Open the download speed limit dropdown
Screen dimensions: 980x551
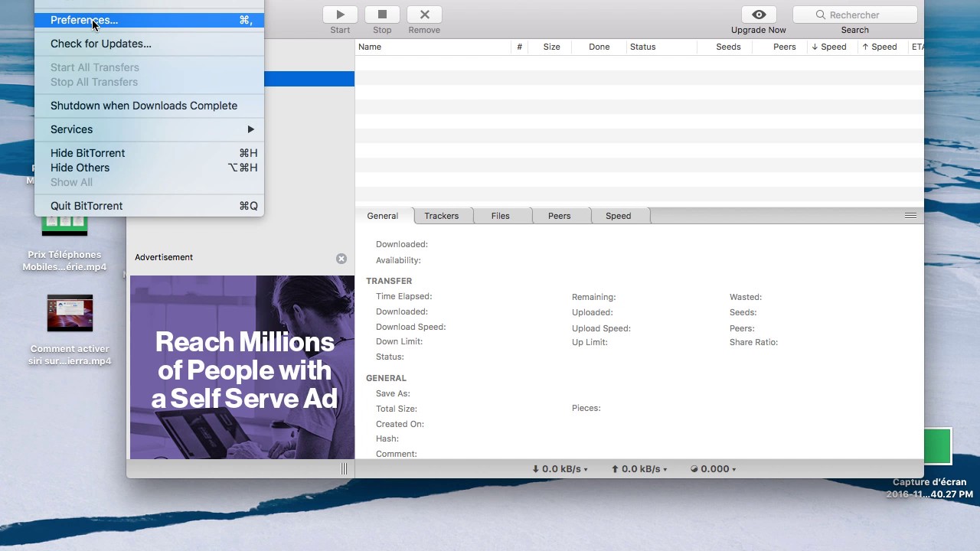[560, 469]
